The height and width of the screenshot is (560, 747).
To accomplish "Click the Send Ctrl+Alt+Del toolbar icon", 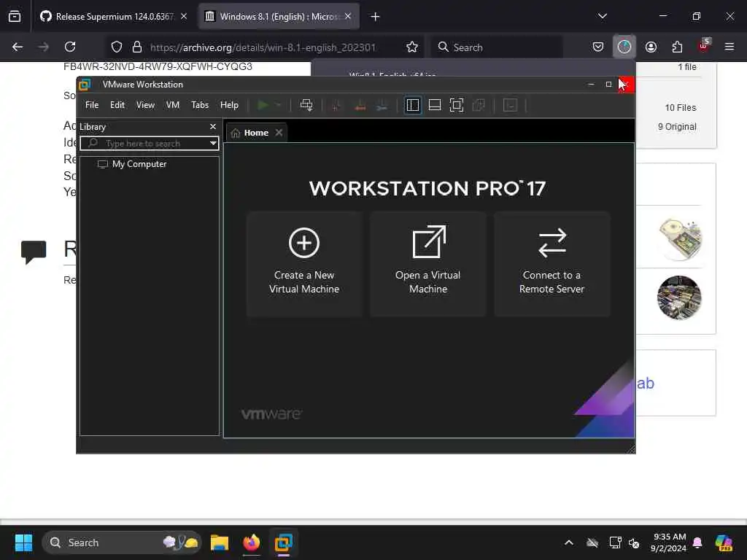I will 306,105.
